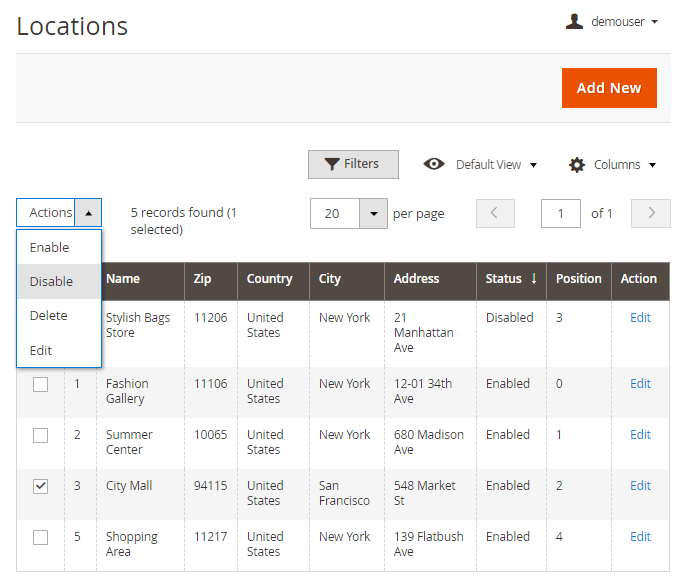Image resolution: width=685 pixels, height=579 pixels.
Task: Click the Add New button
Action: tap(609, 88)
